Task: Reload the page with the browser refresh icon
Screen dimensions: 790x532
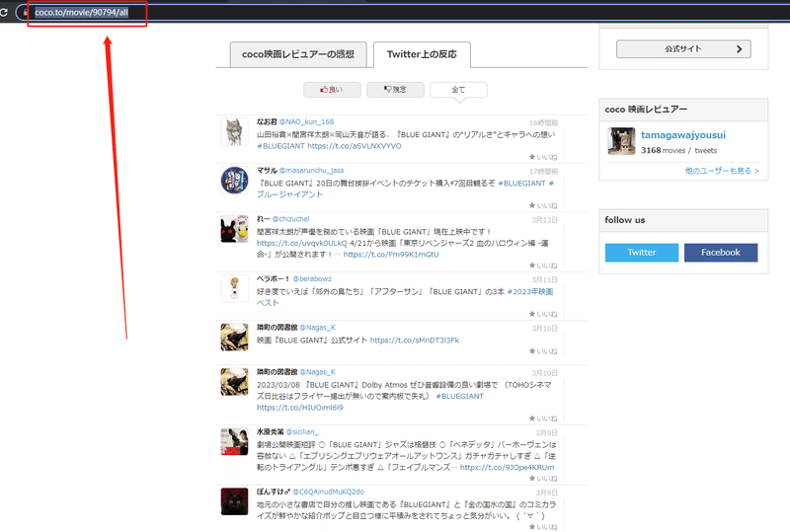Action: click(x=4, y=12)
